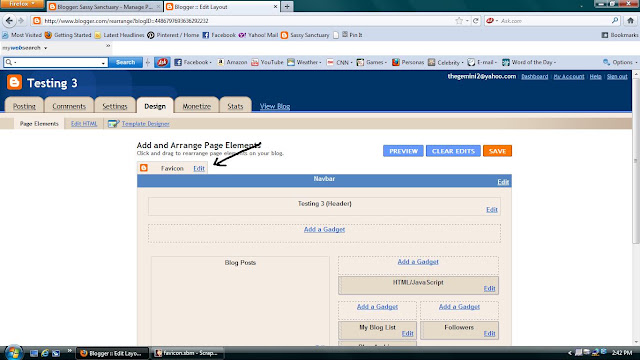Image resolution: width=640 pixels, height=360 pixels.
Task: Reload the page with the refresh icon
Action: [476, 20]
